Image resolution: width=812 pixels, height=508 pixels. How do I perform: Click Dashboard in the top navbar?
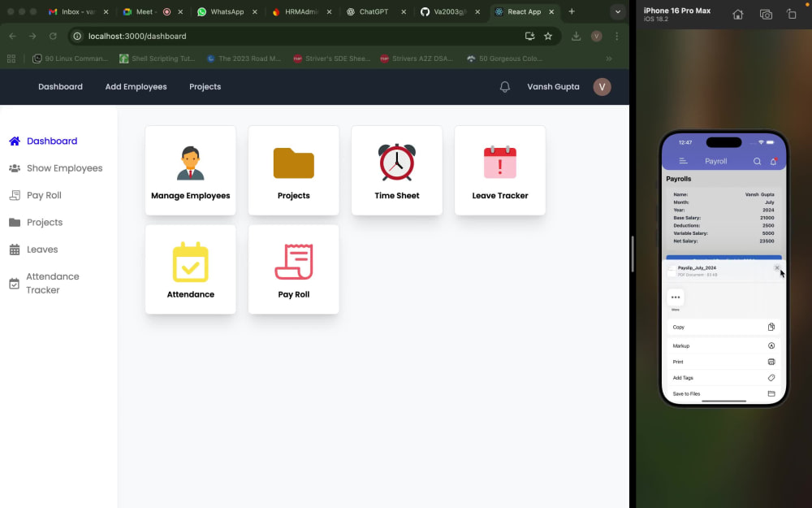click(60, 87)
